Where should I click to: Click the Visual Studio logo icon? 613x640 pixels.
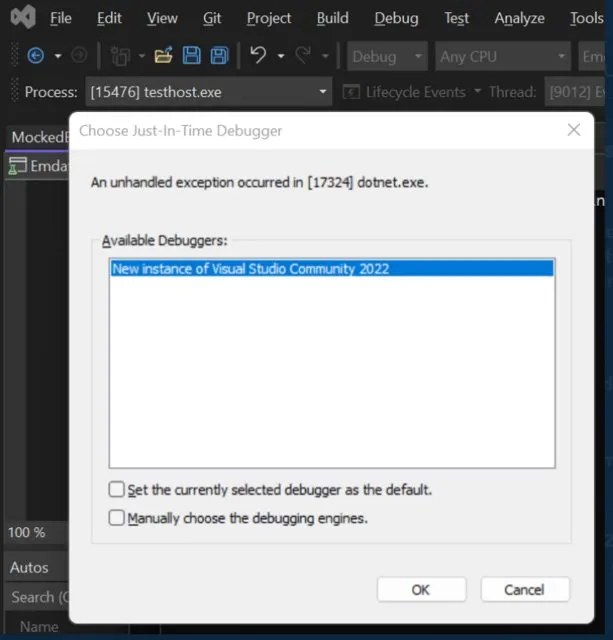click(x=23, y=17)
